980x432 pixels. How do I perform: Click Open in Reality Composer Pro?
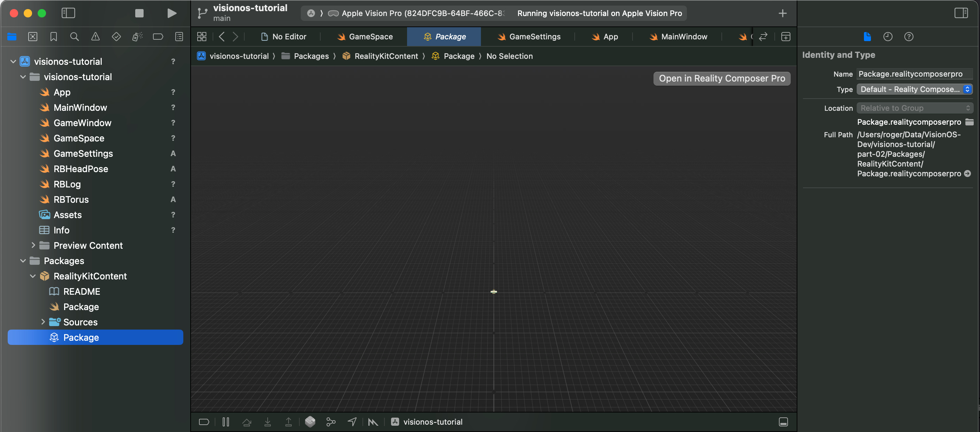[x=722, y=79]
